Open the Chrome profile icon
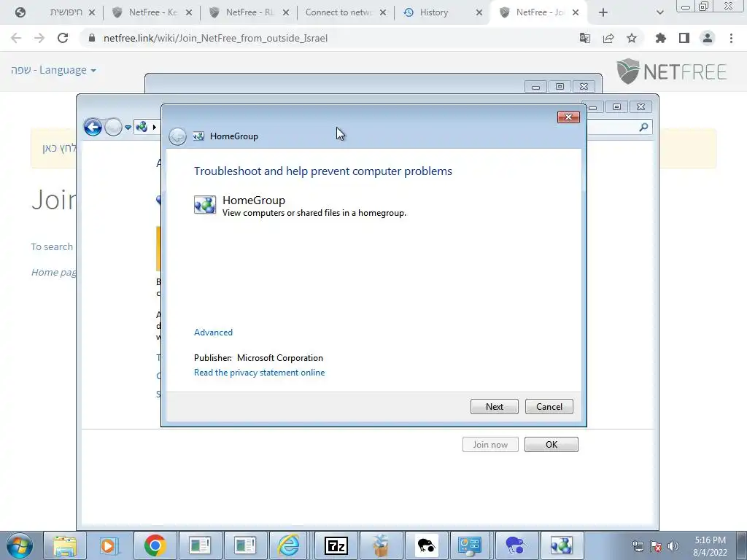The width and height of the screenshot is (747, 560). click(708, 38)
